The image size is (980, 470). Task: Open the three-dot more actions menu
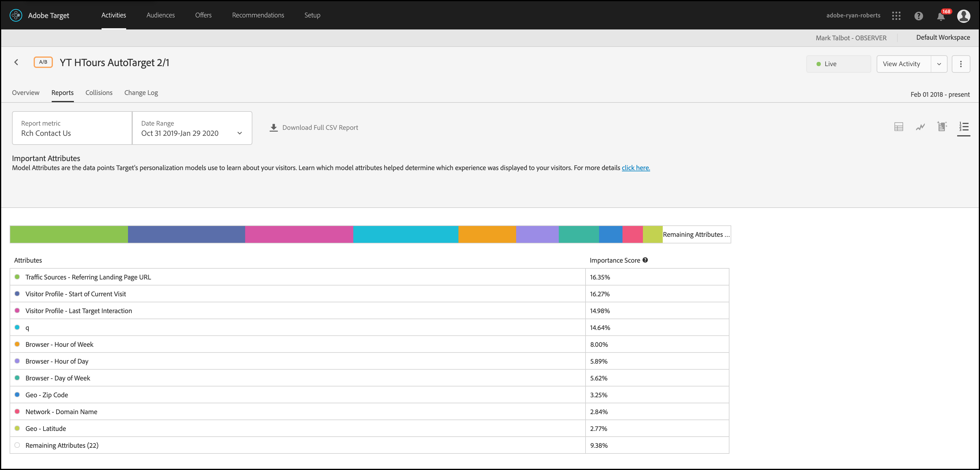click(960, 64)
